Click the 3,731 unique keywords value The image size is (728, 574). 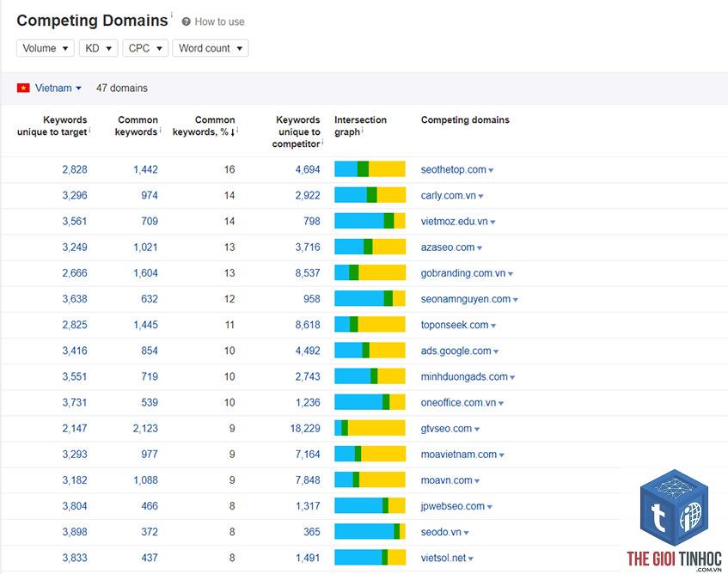75,402
